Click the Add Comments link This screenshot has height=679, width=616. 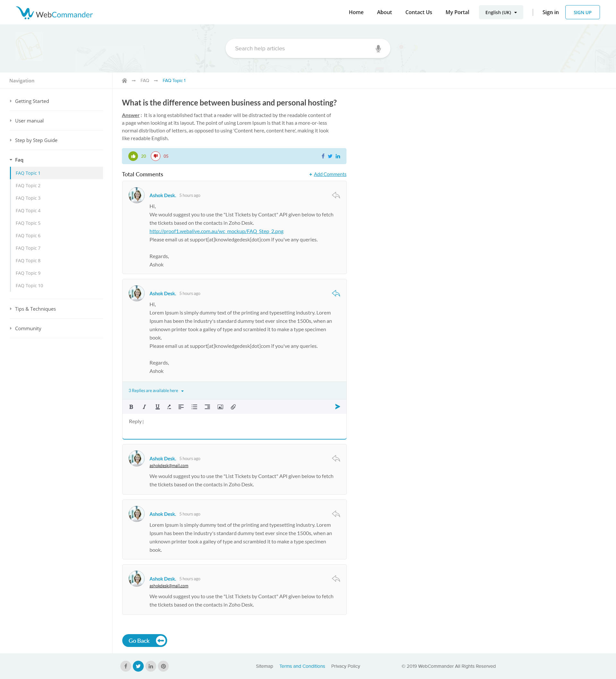(x=330, y=174)
